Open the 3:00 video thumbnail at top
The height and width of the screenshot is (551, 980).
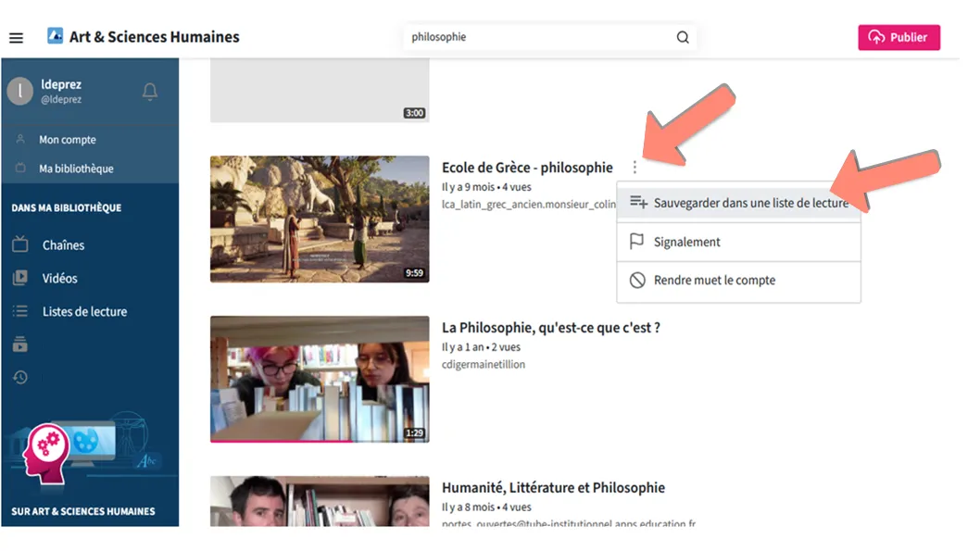point(320,91)
